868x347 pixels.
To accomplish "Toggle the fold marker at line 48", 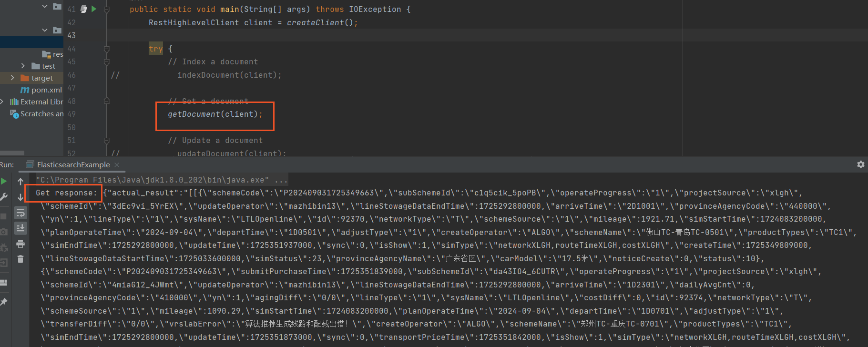I will (107, 101).
